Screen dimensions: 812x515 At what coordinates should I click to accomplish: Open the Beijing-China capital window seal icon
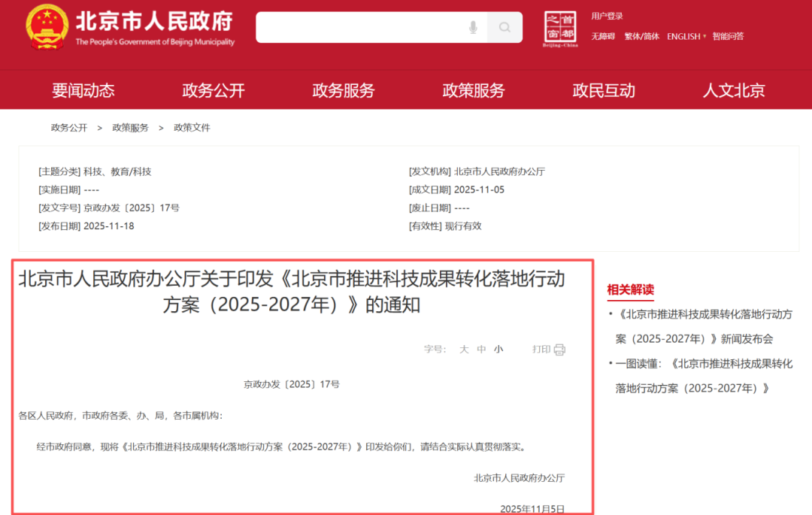[560, 29]
